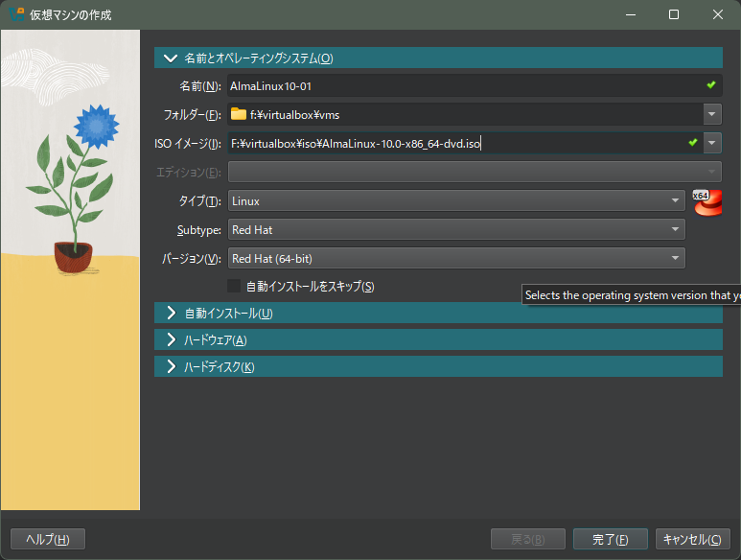
Task: Open the folder dropdown arrow
Action: [x=712, y=114]
